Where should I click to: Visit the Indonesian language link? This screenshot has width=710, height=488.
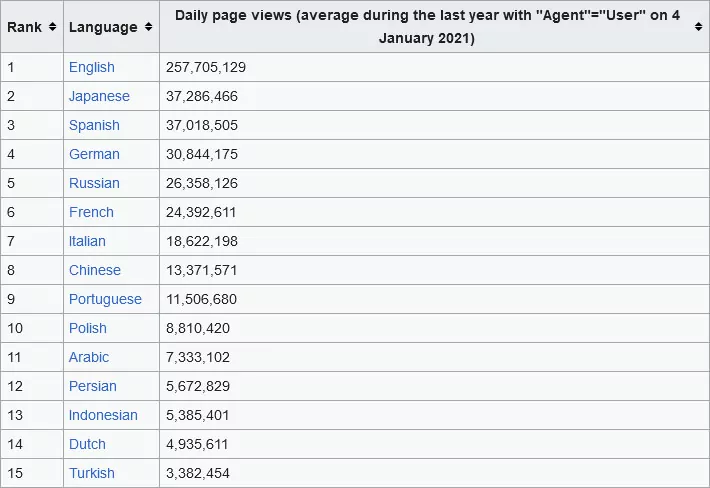103,415
